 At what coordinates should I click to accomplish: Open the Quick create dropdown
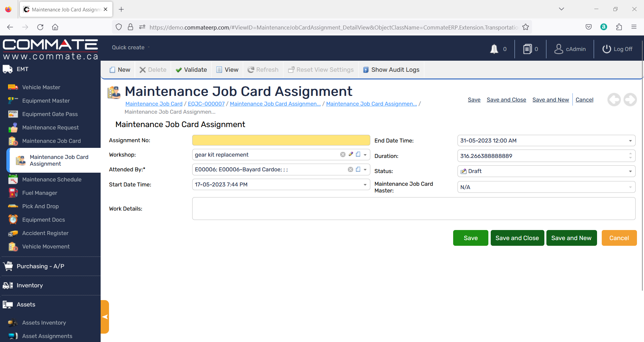(x=131, y=48)
